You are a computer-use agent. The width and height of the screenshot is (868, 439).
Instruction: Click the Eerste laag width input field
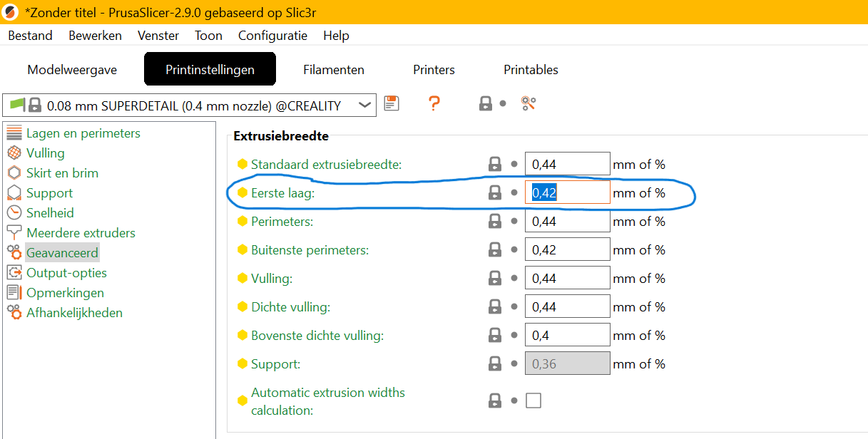[x=568, y=192]
